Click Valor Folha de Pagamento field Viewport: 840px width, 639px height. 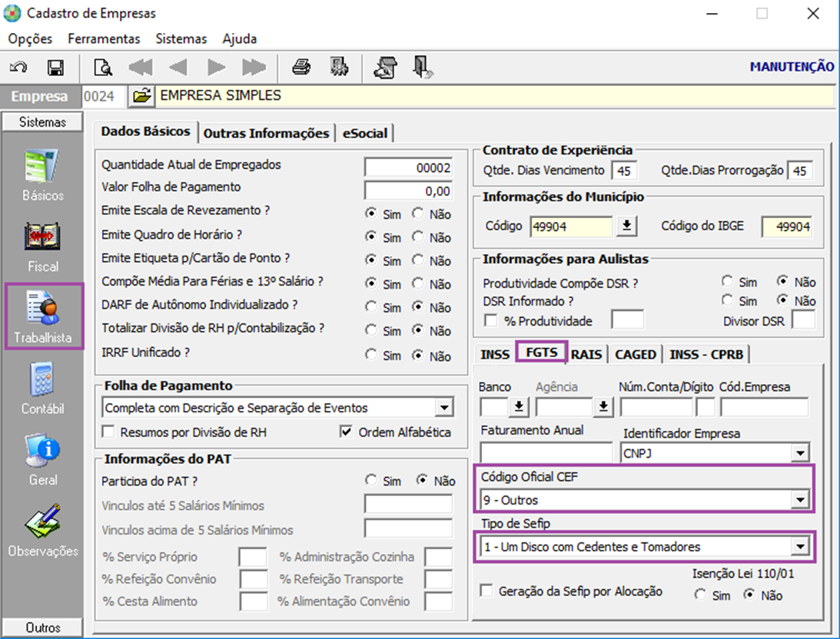(x=408, y=191)
